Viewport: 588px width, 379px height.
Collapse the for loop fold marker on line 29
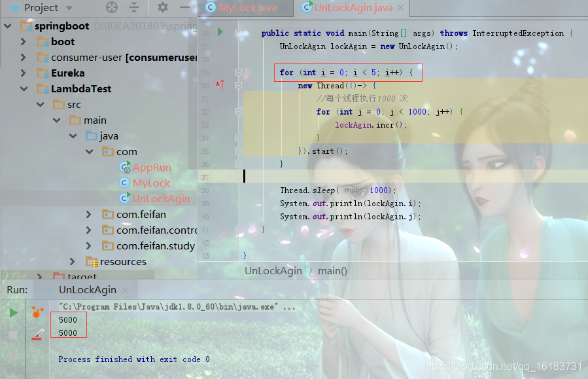tap(238, 71)
